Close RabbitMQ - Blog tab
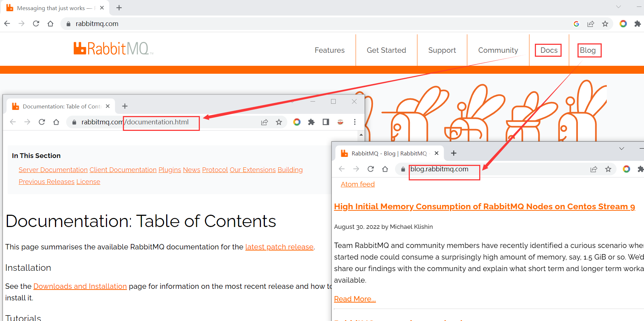This screenshot has width=644, height=321. pyautogui.click(x=437, y=153)
